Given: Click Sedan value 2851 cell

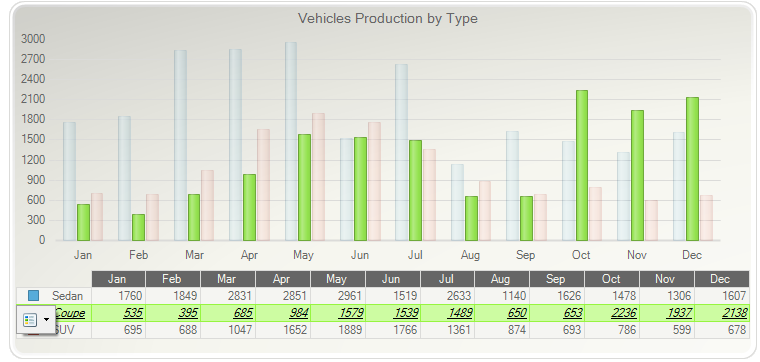Looking at the screenshot, I should pyautogui.click(x=283, y=296).
